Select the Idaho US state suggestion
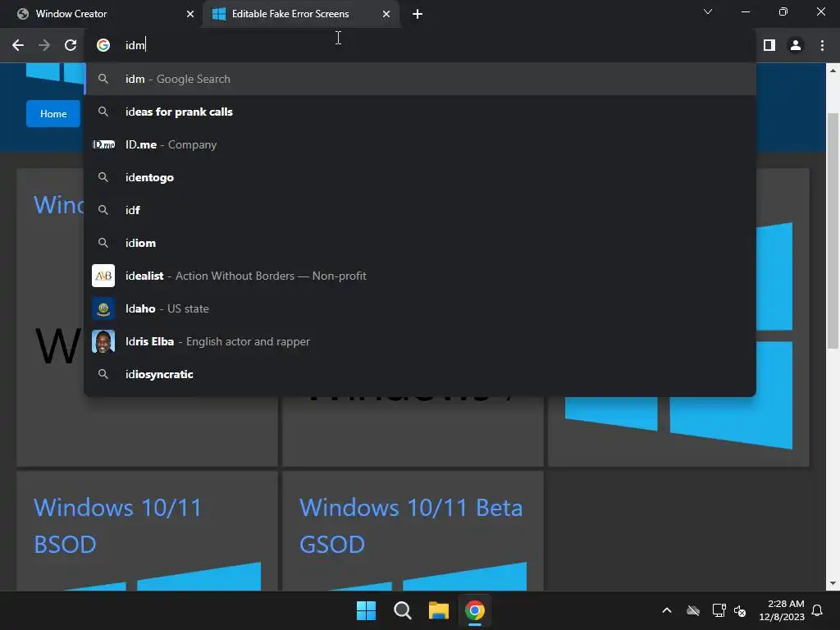This screenshot has width=840, height=630. (x=420, y=308)
